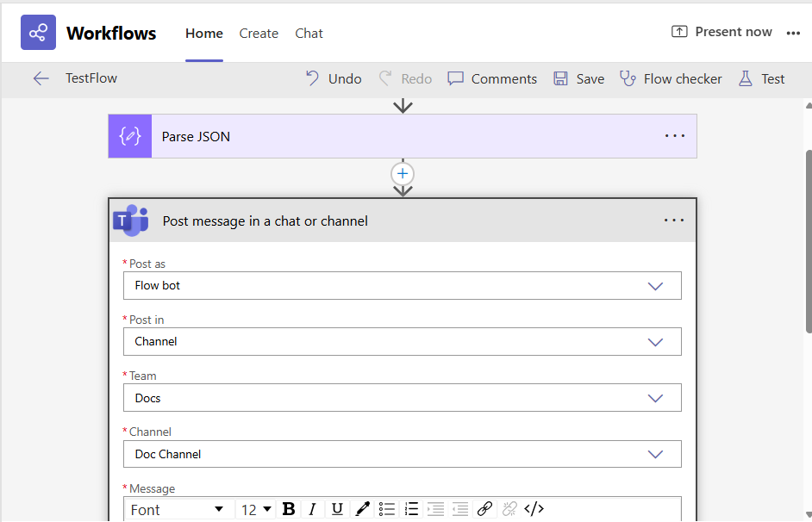The width and height of the screenshot is (812, 522).
Task: Insert a bulleted list
Action: point(387,509)
